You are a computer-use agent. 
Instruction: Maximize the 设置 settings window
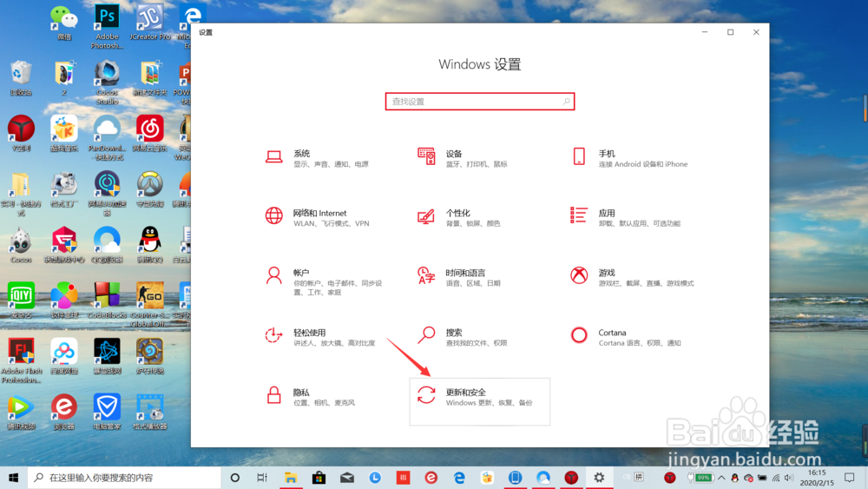coord(730,32)
